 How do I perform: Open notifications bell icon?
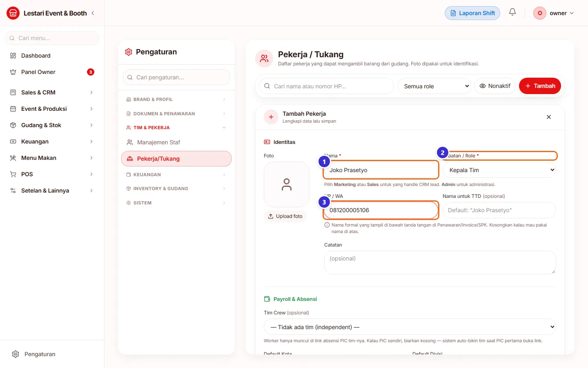(512, 12)
